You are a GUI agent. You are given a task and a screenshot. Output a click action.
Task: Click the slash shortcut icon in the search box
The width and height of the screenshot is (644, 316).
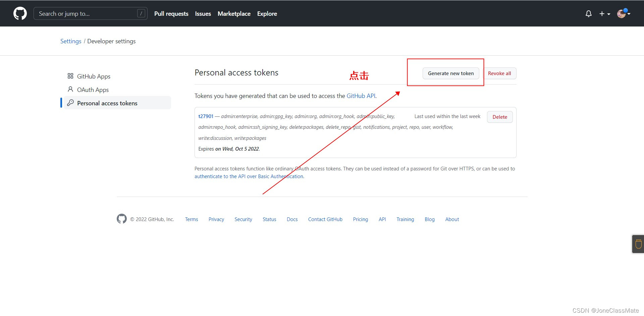(x=141, y=13)
